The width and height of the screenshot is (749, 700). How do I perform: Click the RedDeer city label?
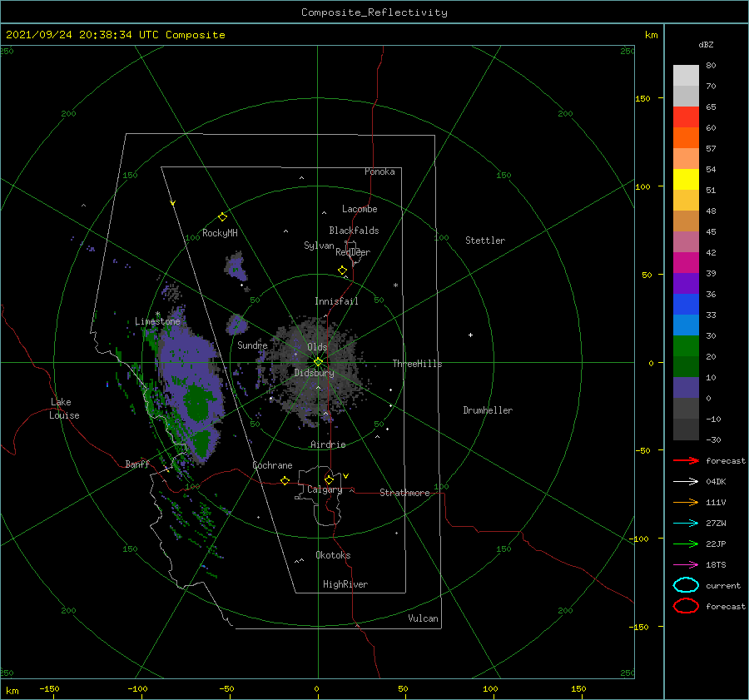[x=353, y=252]
